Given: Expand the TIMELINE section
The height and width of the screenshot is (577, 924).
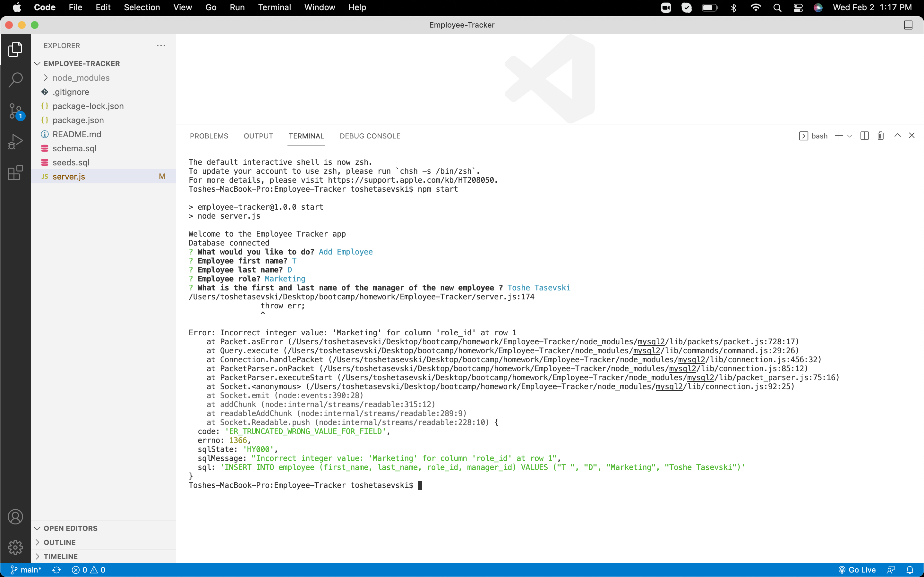Looking at the screenshot, I should (x=60, y=556).
